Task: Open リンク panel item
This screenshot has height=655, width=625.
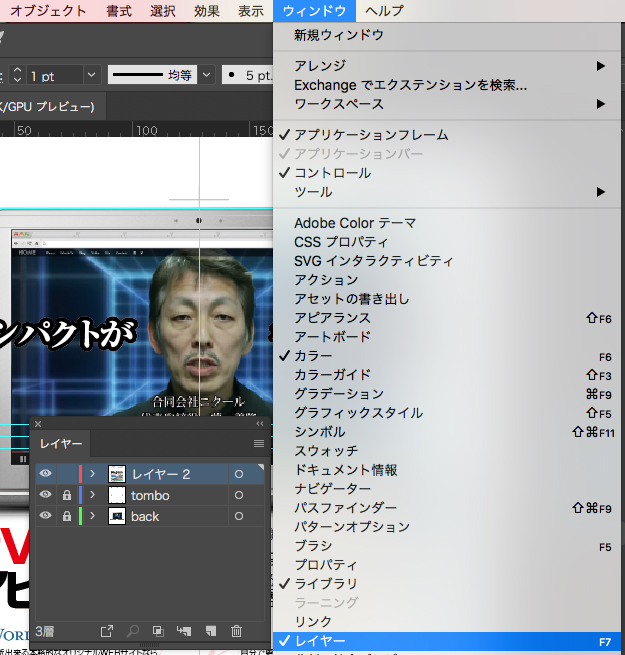Action: [x=447, y=622]
